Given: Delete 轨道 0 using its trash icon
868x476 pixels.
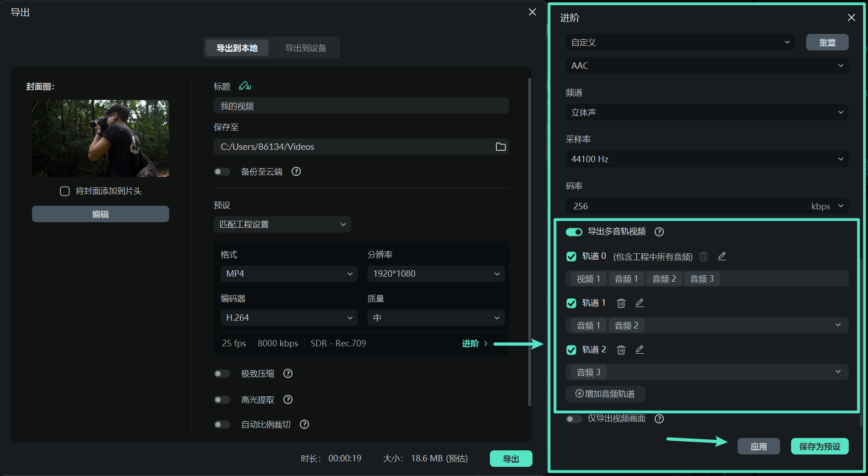Looking at the screenshot, I should pos(704,257).
